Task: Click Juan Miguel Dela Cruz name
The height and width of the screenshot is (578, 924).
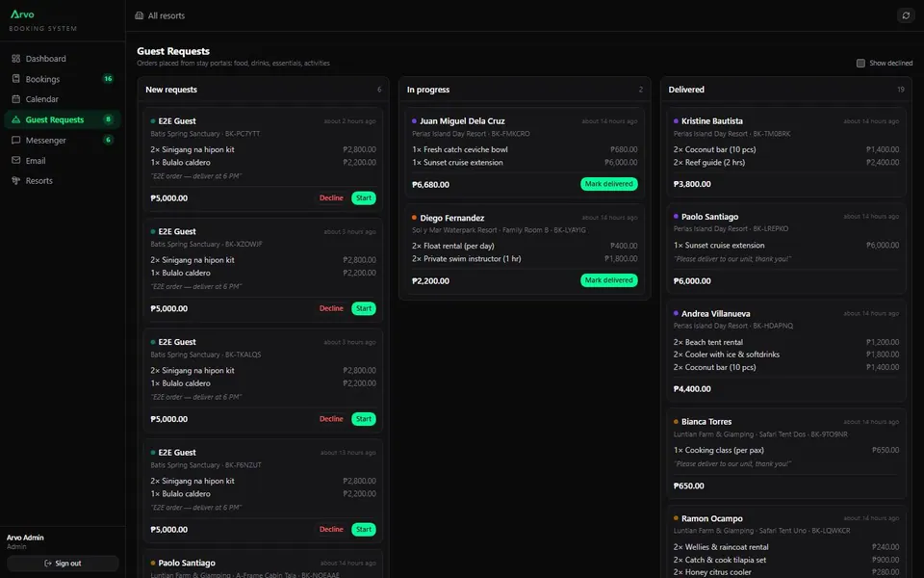Action: [462, 121]
